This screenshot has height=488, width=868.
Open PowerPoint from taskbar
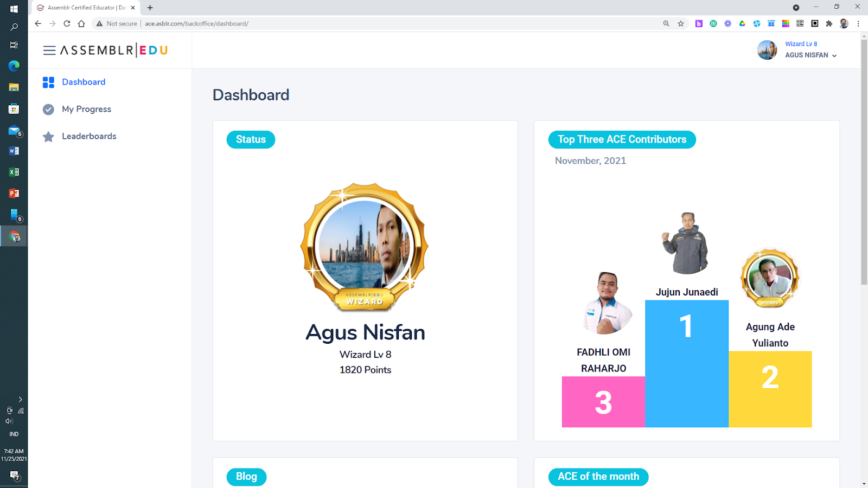14,193
